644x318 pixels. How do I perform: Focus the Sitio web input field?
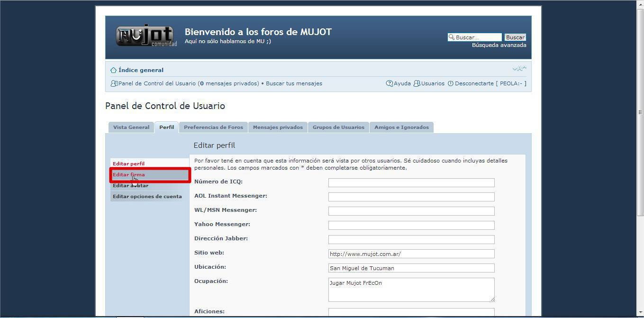coord(411,254)
